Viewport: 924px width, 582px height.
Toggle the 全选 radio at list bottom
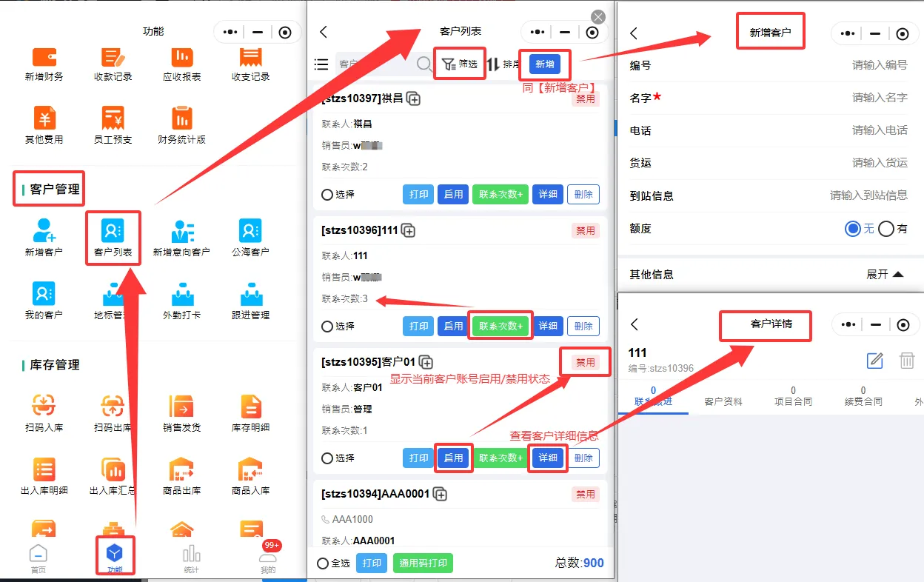pyautogui.click(x=323, y=563)
